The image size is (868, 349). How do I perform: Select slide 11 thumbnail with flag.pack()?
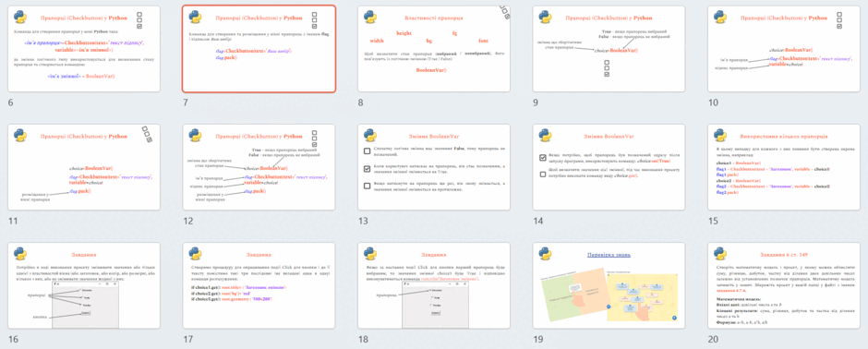click(x=84, y=167)
